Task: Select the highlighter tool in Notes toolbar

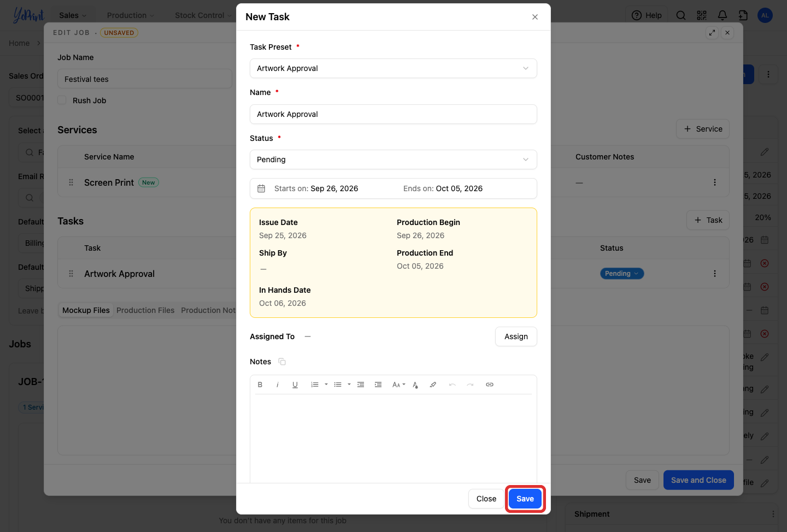Action: pos(433,385)
